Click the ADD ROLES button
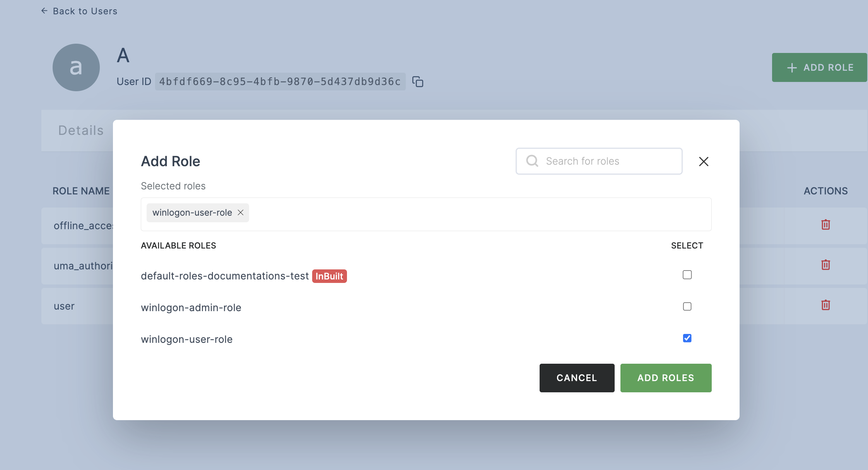The width and height of the screenshot is (868, 470). tap(665, 377)
